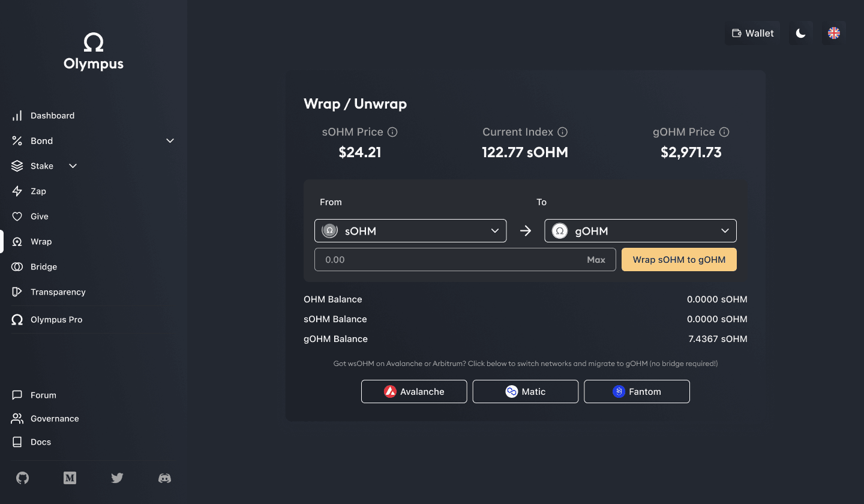Click Max in the amount field
Screen dimensions: 864x504
pyautogui.click(x=596, y=260)
